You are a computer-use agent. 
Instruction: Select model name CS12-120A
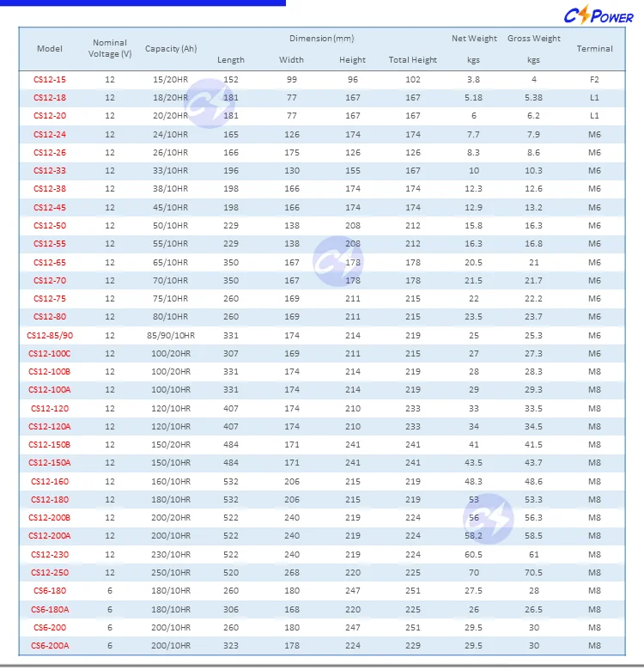tap(50, 426)
